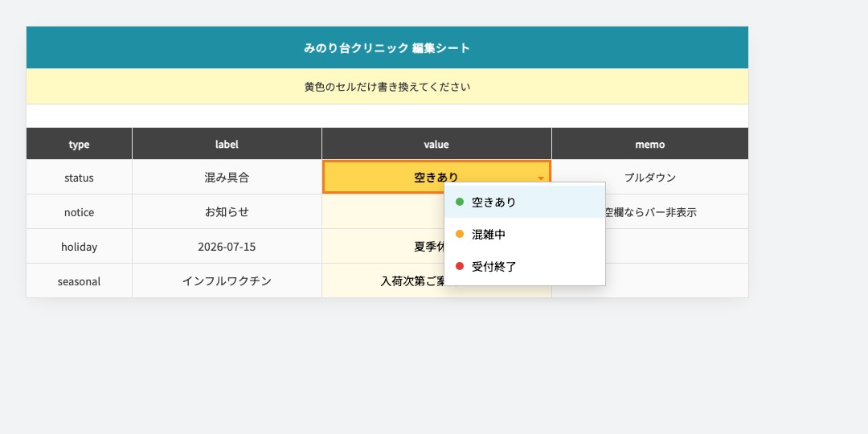Click the type column header

[x=79, y=144]
